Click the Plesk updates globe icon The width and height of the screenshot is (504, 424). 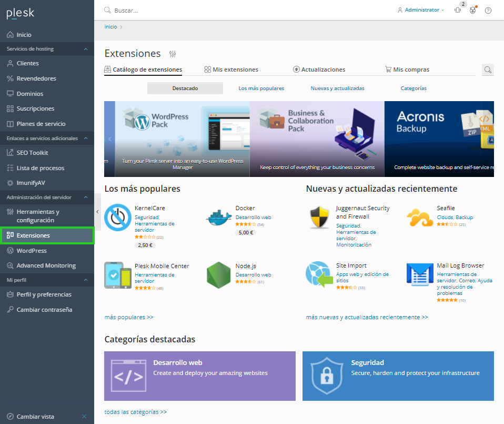(x=472, y=11)
